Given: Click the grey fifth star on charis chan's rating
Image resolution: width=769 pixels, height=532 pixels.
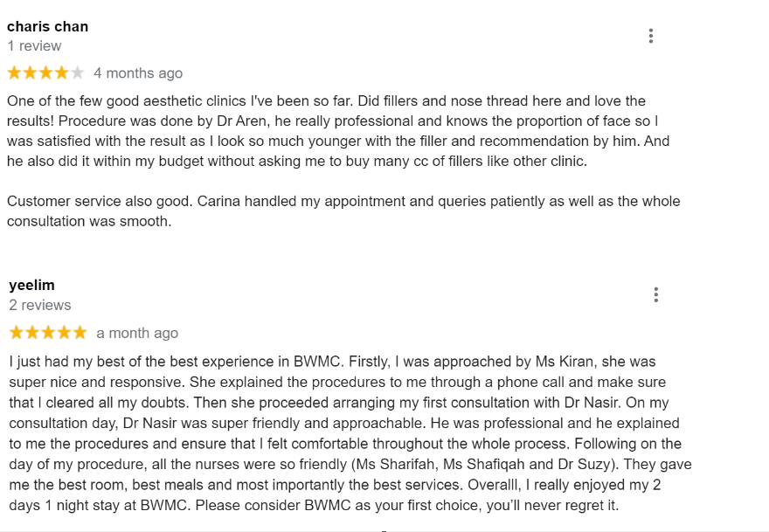Looking at the screenshot, I should click(x=77, y=73).
